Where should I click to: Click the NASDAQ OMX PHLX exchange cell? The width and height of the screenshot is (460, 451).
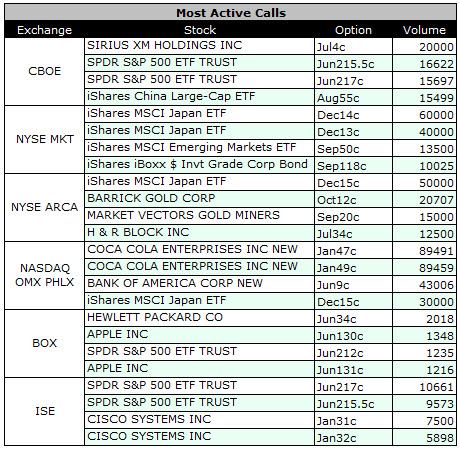pos(44,275)
